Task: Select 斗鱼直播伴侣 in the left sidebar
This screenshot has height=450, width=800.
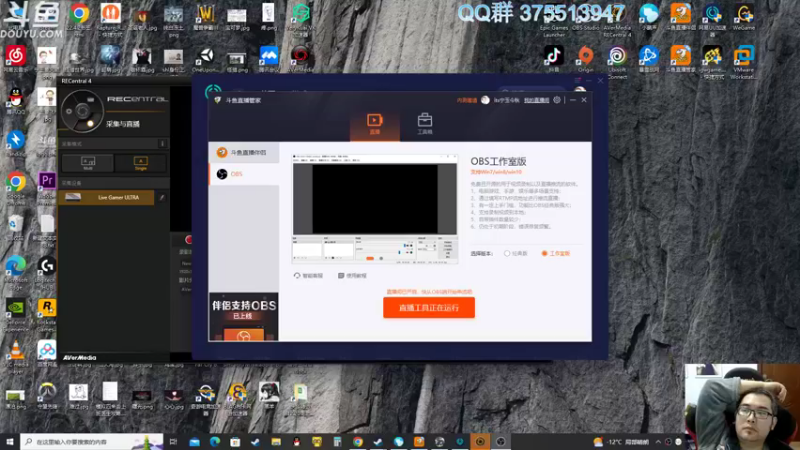Action: [x=244, y=153]
